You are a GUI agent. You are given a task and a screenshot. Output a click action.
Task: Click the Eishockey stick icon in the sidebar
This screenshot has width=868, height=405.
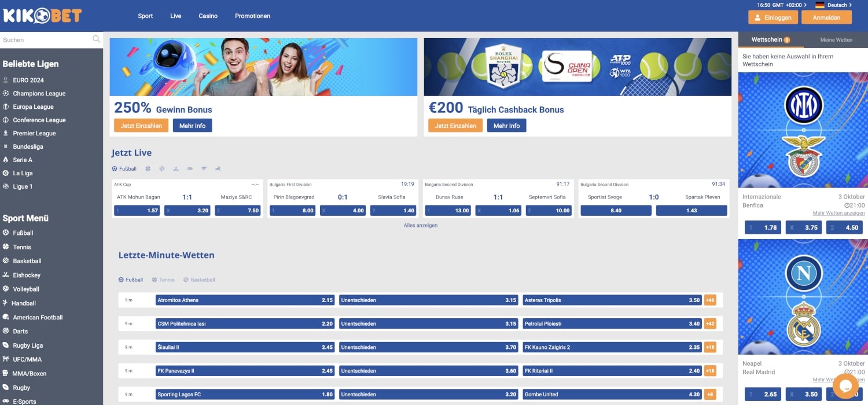(x=6, y=275)
